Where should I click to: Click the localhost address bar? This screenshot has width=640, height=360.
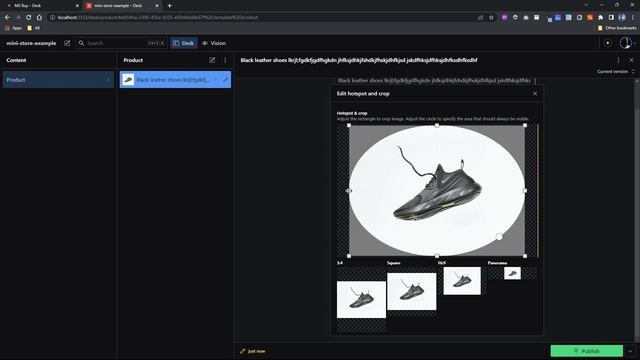(x=261, y=18)
